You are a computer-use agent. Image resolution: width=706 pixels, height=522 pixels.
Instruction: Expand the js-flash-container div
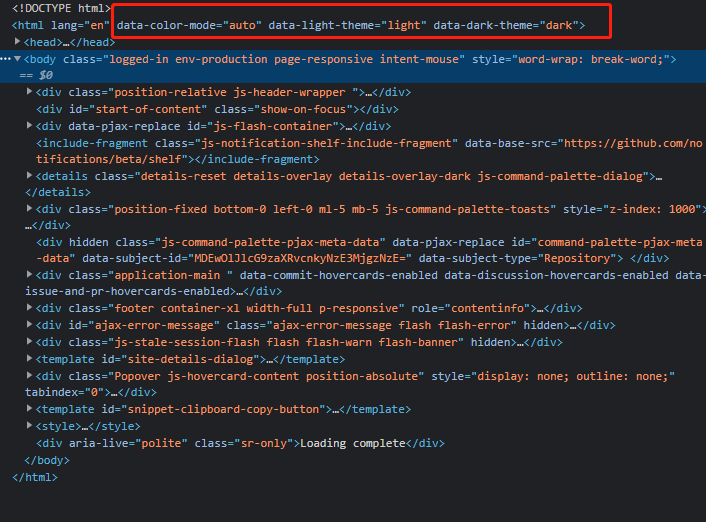29,126
